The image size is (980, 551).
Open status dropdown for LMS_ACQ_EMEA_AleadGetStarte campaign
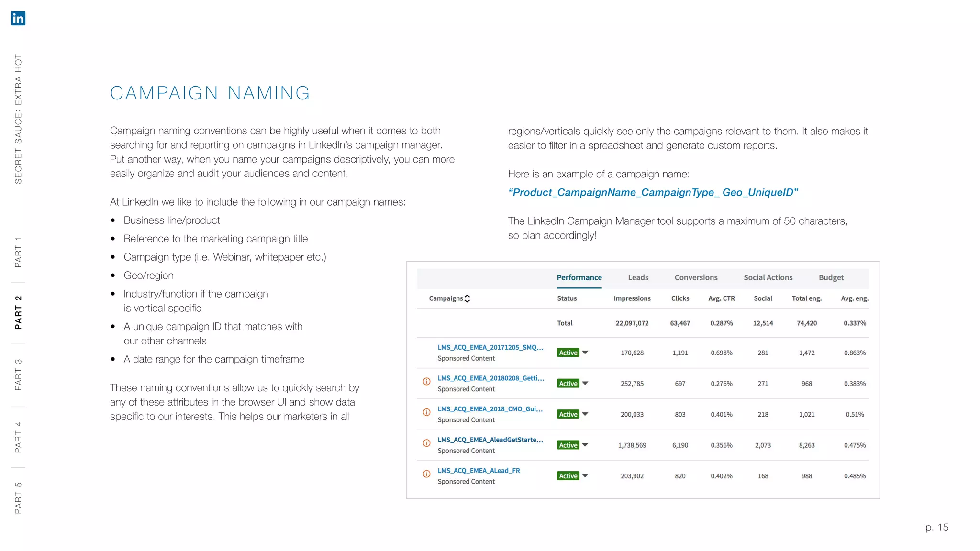pyautogui.click(x=585, y=445)
